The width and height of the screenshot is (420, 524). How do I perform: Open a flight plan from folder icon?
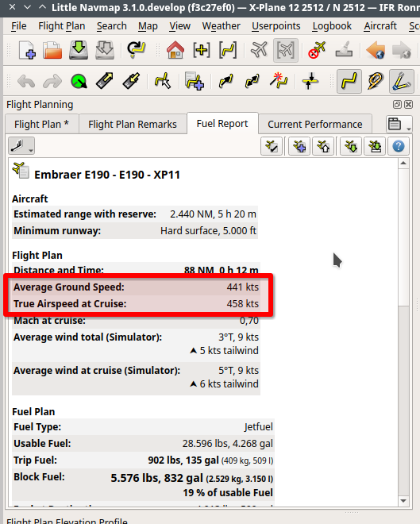pos(52,50)
